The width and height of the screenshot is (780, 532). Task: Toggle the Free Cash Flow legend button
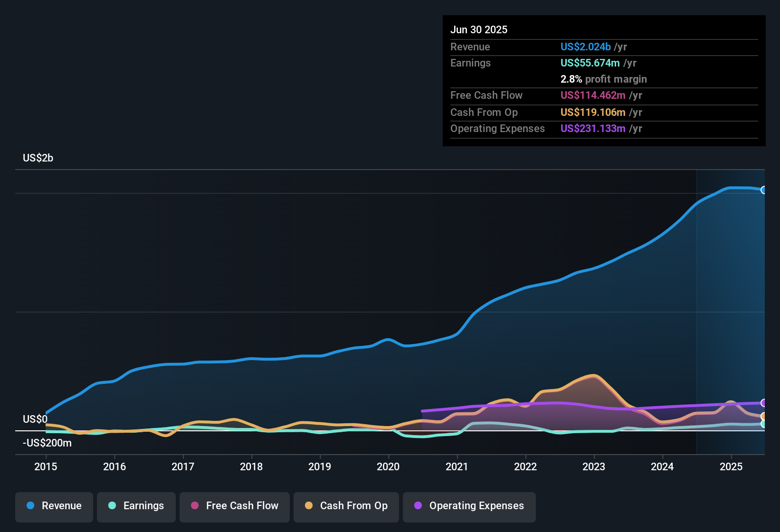click(x=235, y=507)
